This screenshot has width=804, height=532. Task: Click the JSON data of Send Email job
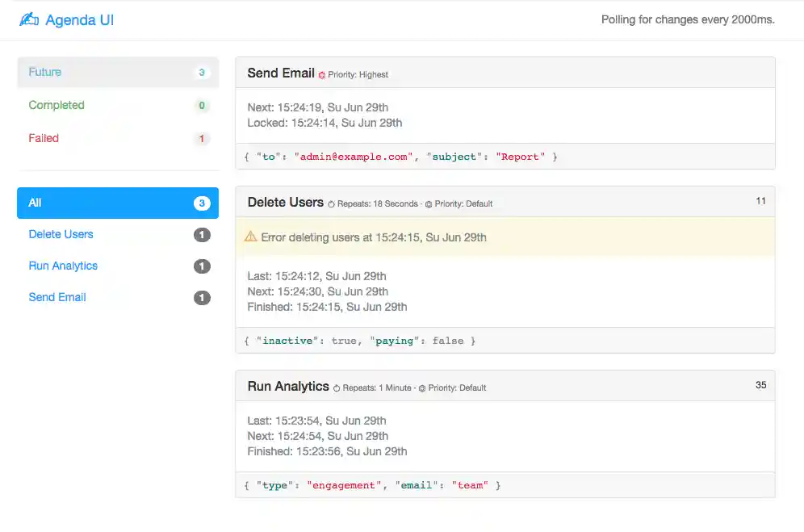click(401, 156)
